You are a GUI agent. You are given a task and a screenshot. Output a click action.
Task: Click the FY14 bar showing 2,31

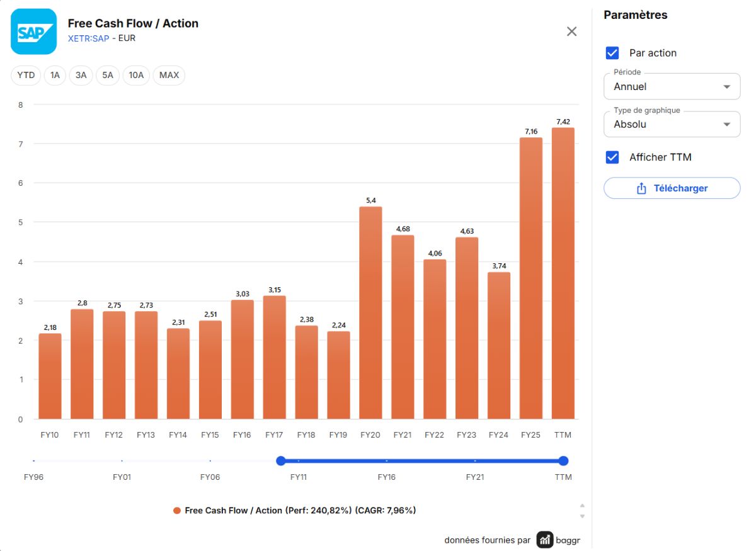pyautogui.click(x=178, y=374)
